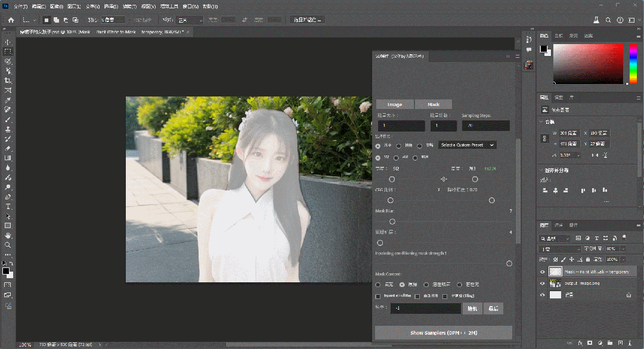Screen dimensions: 644x349
Task: Choose Add to selection mode icon
Action: click(x=56, y=20)
